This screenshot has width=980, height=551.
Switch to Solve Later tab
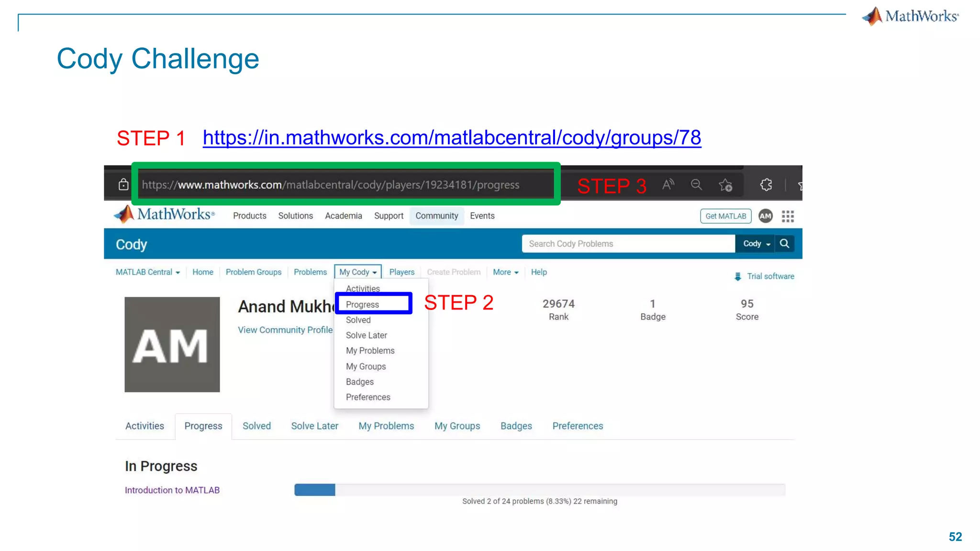[x=314, y=426]
